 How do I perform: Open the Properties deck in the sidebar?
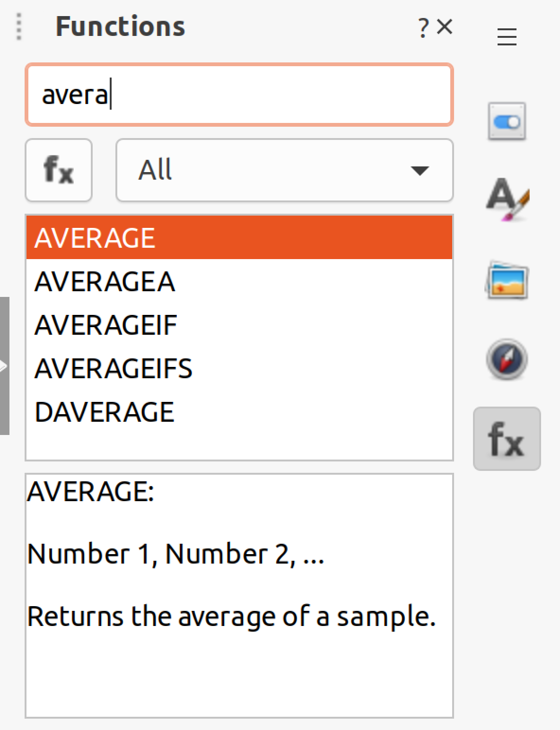click(x=507, y=122)
